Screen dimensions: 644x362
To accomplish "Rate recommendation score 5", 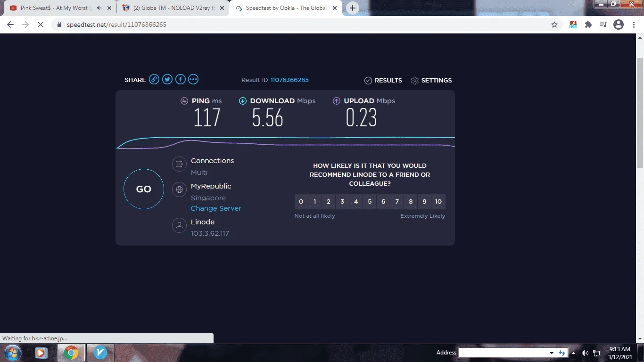I will coord(370,202).
